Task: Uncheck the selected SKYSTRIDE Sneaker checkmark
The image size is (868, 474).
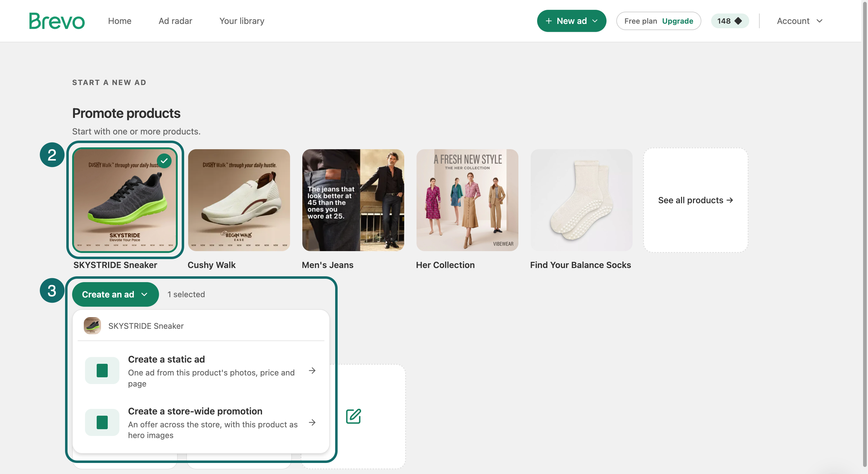Action: (164, 161)
